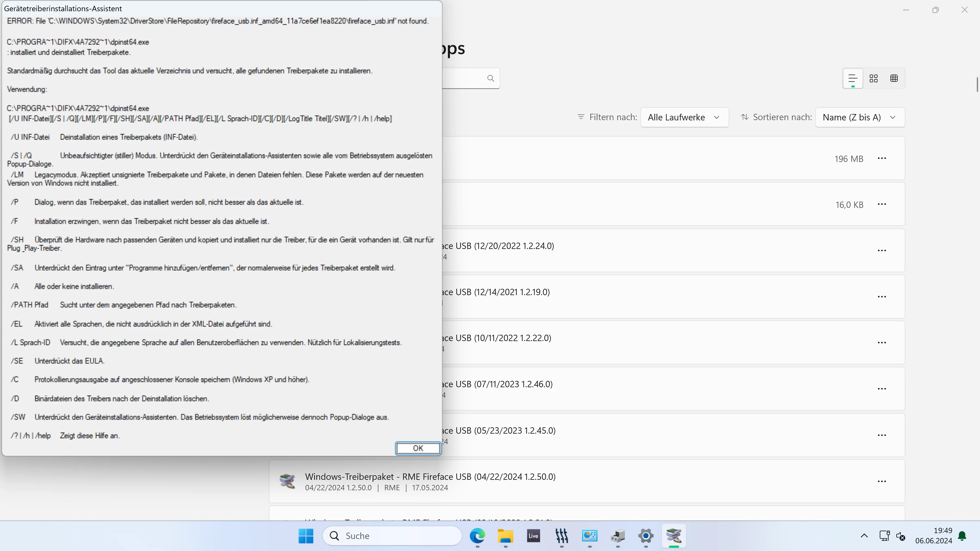Screen dimensions: 980x551
Task: Click the taskbar Suche search box
Action: point(392,536)
